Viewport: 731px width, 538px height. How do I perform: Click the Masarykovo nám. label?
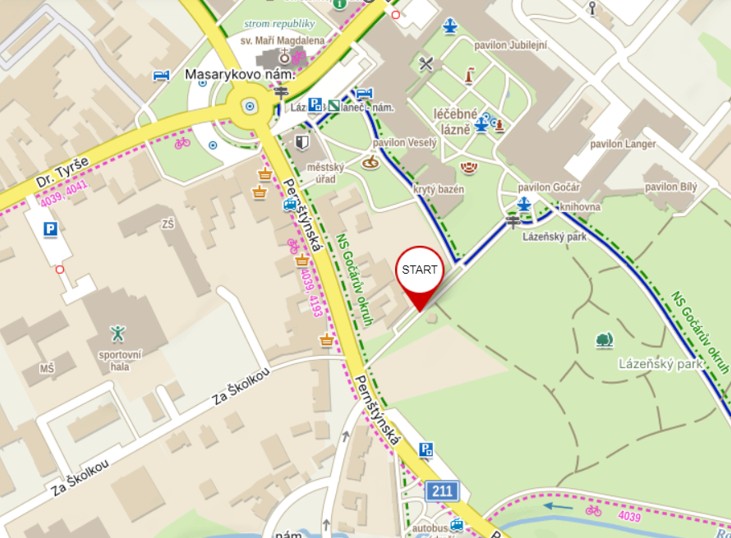240,75
